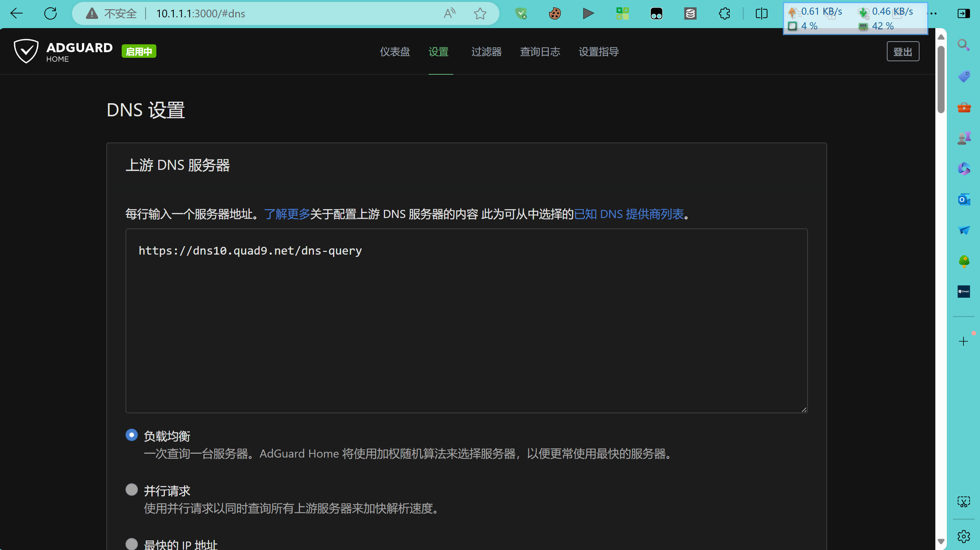Image resolution: width=980 pixels, height=550 pixels.
Task: Select 最快的 IP 地址 radio option
Action: pos(132,544)
